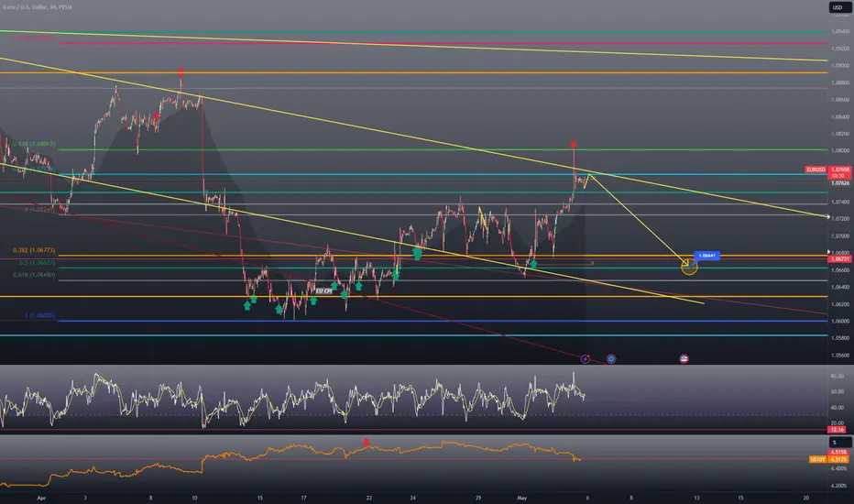Click the red marker on yield pane
The width and height of the screenshot is (854, 504).
tap(366, 442)
